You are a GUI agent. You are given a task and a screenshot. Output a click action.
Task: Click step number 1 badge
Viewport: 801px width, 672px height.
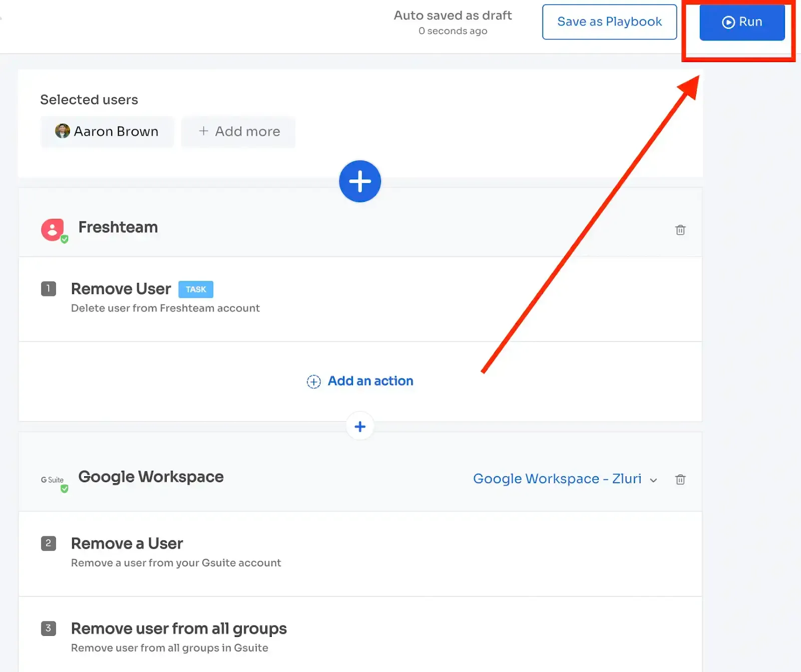tap(49, 288)
